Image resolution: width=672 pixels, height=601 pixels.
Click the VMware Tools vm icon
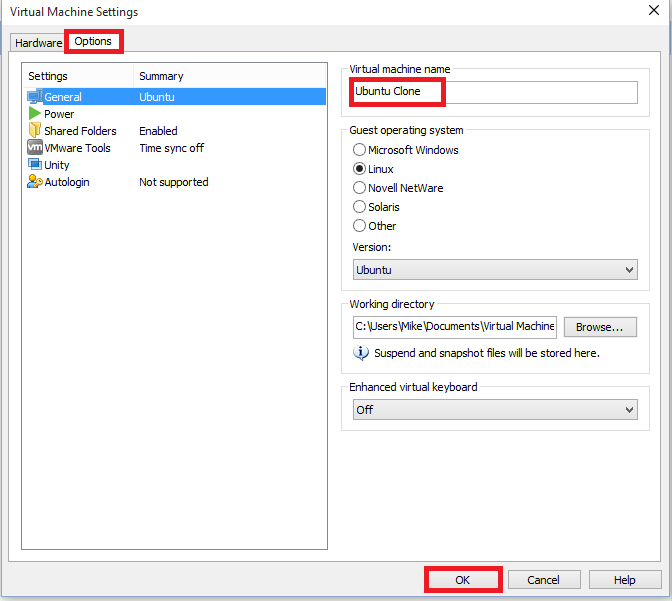[35, 148]
